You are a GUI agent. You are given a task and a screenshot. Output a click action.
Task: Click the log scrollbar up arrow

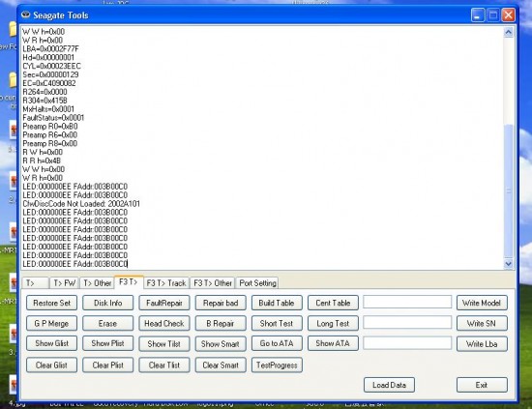tap(508, 32)
